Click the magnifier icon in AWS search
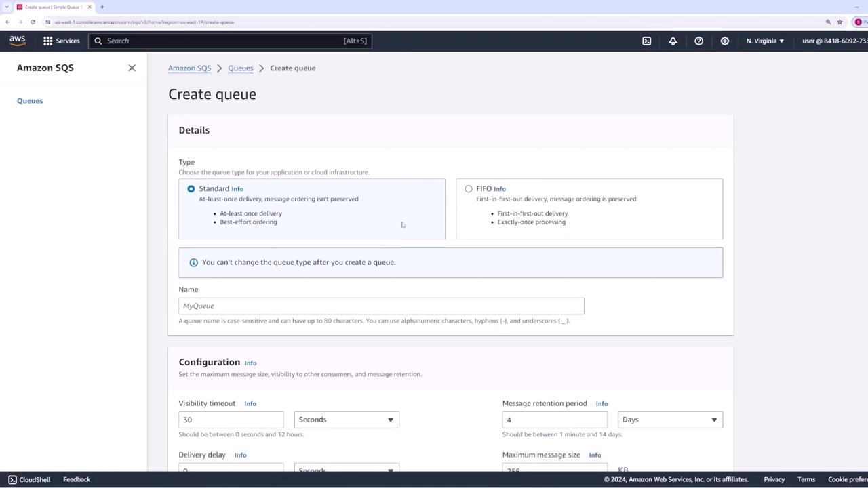868x488 pixels. (x=98, y=41)
